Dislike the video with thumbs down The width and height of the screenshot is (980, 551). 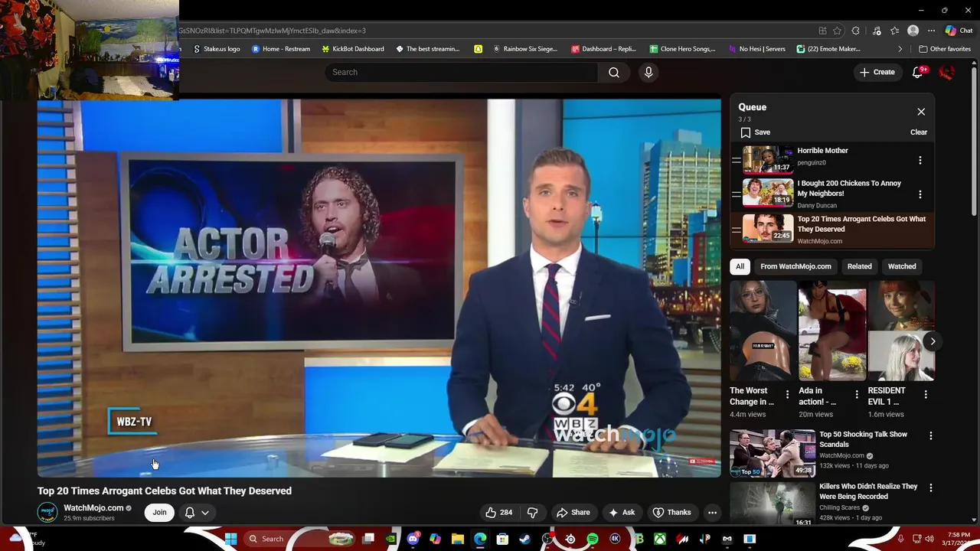pos(533,513)
